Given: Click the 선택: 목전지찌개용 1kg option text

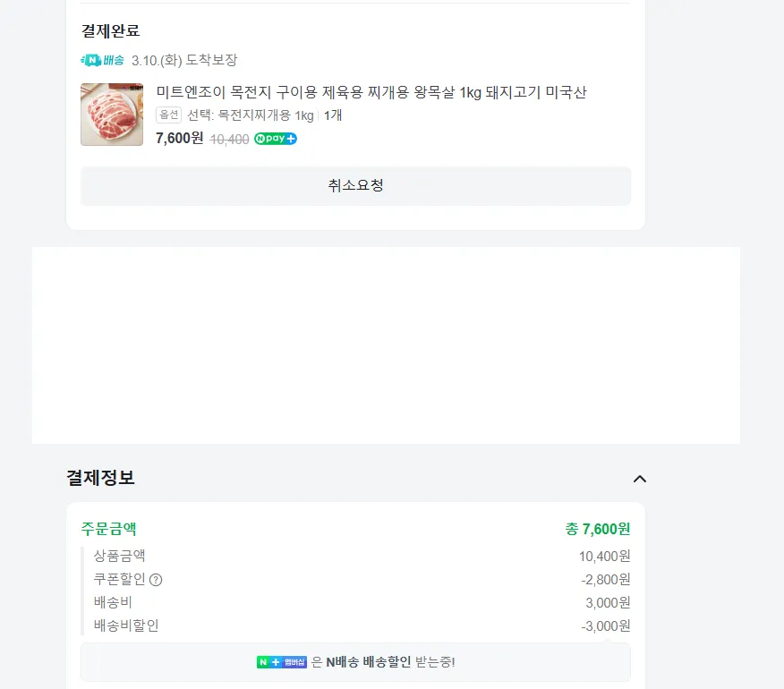Looking at the screenshot, I should (x=250, y=115).
